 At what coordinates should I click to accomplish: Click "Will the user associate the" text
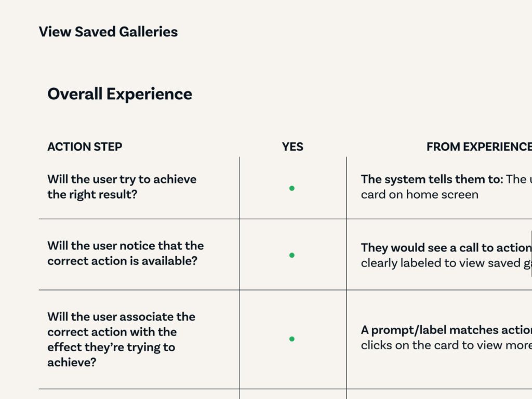(121, 316)
